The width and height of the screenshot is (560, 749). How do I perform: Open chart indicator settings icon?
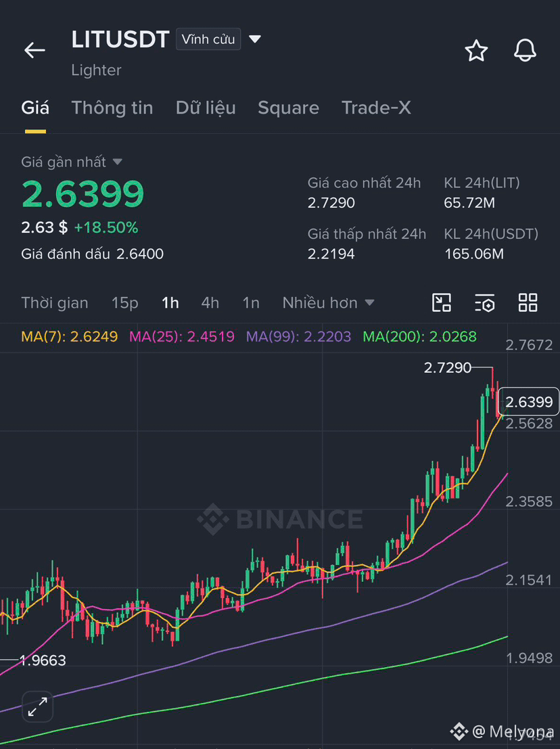(484, 303)
